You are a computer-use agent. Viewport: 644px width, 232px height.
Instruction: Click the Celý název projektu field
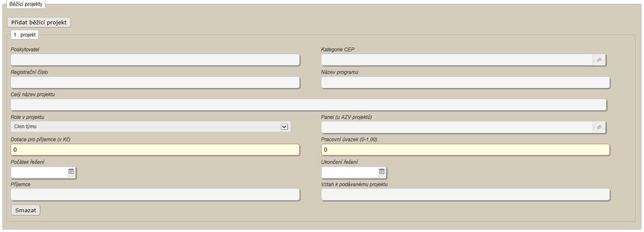308,105
